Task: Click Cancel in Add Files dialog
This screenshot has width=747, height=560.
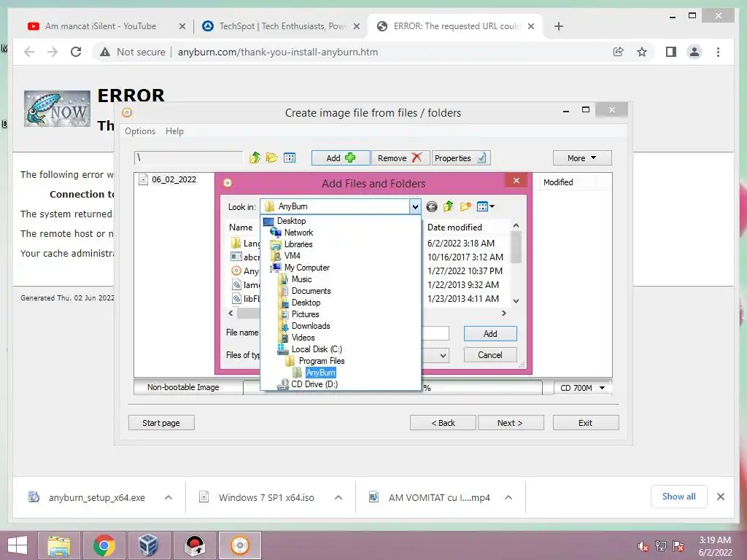Action: point(490,355)
